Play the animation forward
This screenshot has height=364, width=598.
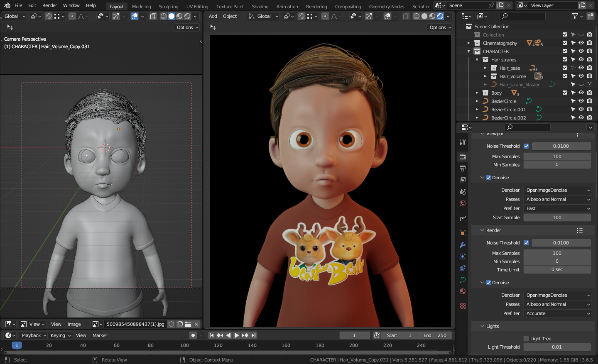237,335
